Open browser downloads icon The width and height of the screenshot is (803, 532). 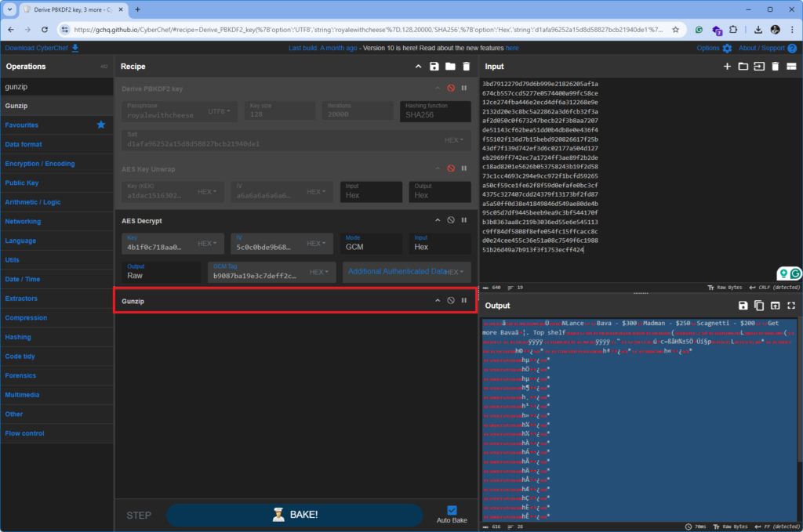(x=758, y=30)
